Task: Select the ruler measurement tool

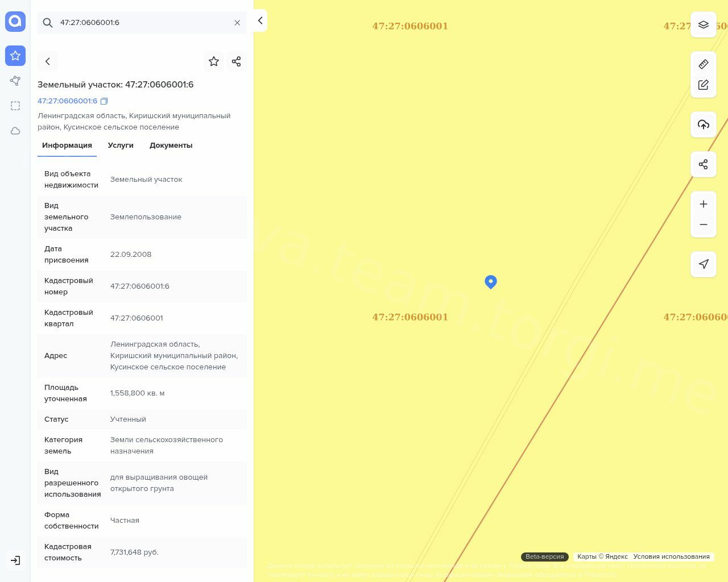Action: click(704, 64)
